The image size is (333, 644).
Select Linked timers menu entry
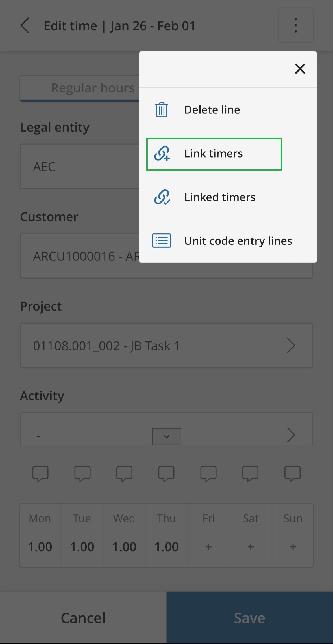click(220, 197)
